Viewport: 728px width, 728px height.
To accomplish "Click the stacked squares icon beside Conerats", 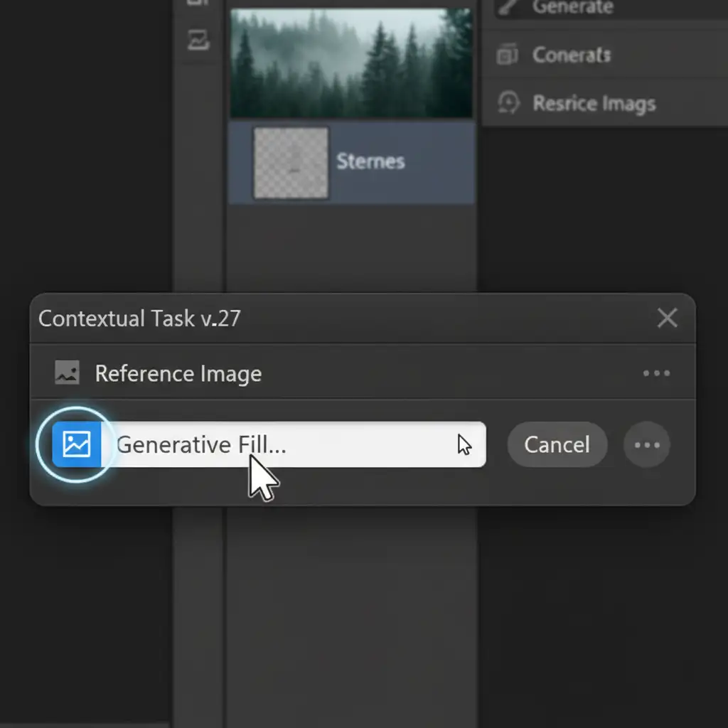I will 508,55.
